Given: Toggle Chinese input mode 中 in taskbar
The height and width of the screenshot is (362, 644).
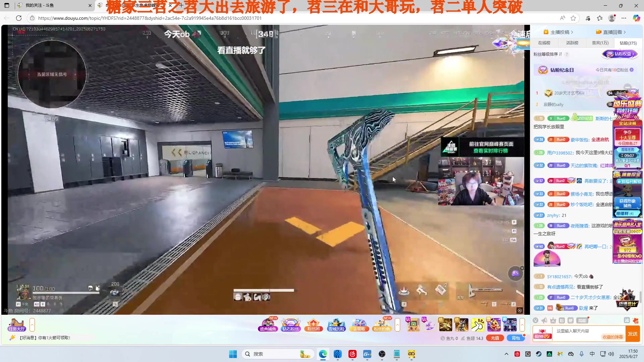Looking at the screenshot, I should tap(592, 354).
